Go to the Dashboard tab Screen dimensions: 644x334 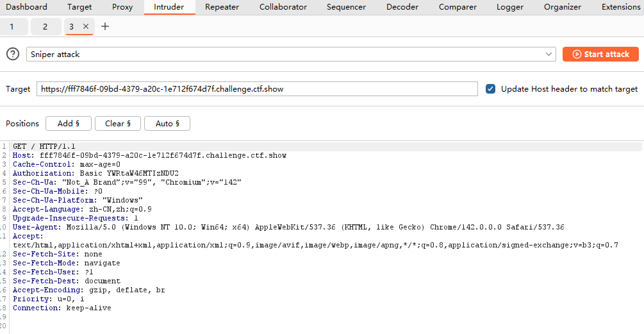click(x=27, y=7)
